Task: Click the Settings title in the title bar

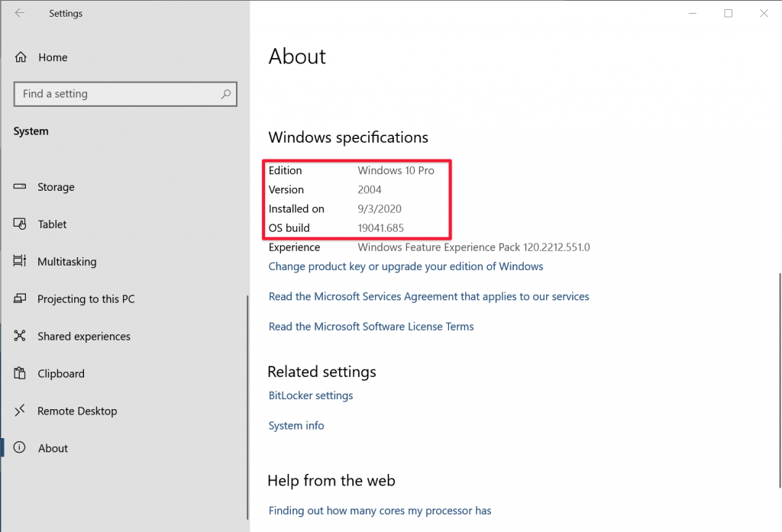Action: pyautogui.click(x=65, y=13)
